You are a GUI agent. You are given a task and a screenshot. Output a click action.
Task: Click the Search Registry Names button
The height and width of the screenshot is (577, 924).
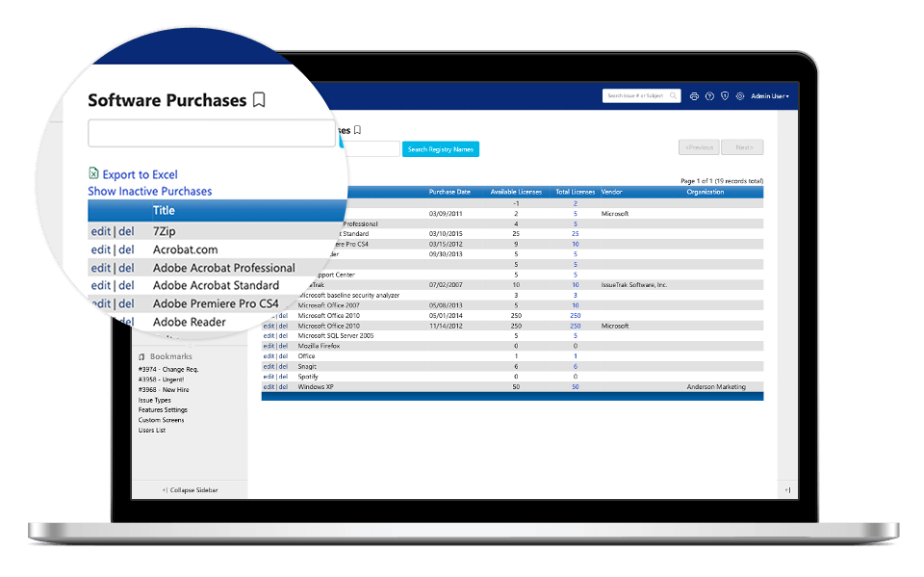click(x=441, y=149)
